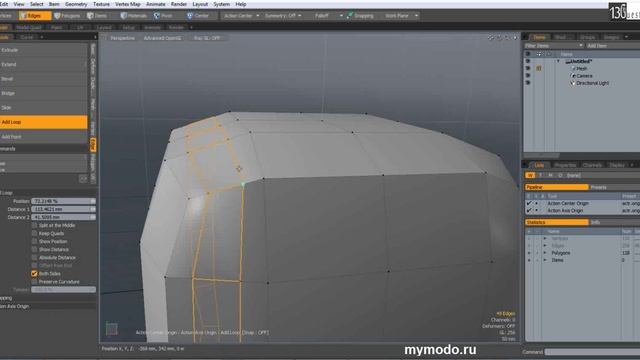Click the yellow marker beside Mesh
640x360 pixels.
[x=538, y=69]
